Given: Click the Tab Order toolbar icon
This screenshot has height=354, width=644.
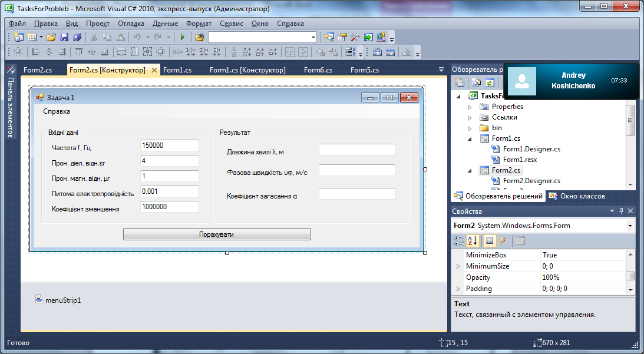Looking at the screenshot, I should [x=350, y=52].
